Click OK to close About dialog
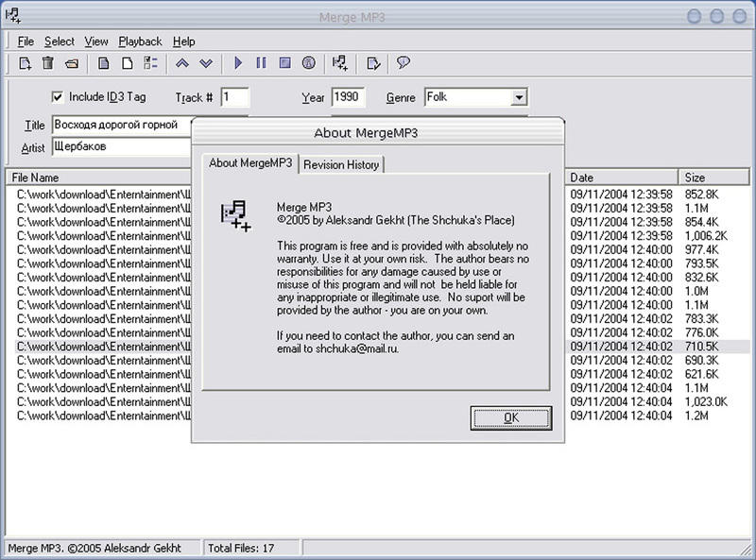 [511, 417]
